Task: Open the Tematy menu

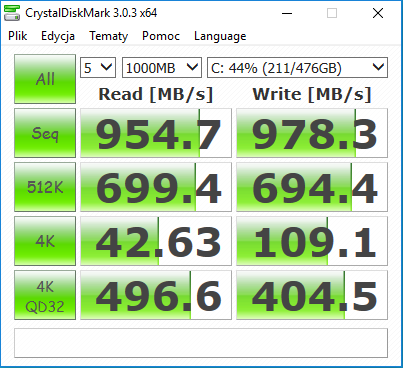Action: [109, 36]
